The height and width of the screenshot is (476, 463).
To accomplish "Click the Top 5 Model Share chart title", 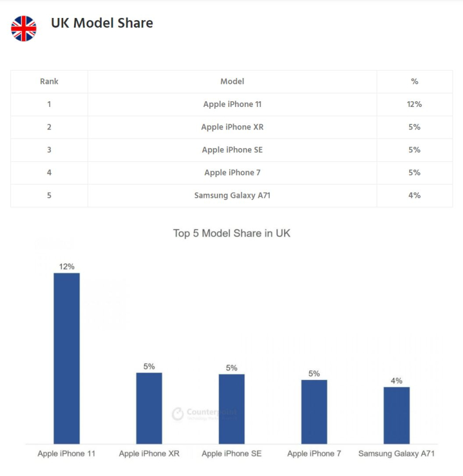I will 231,234.
